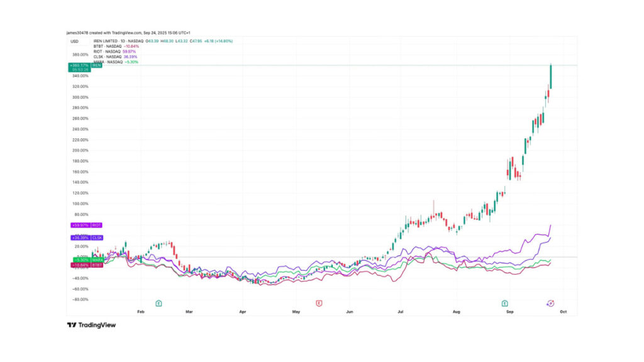This screenshot has height=362, width=644.
Task: Click the CLSK price-scale tag
Action: point(87,238)
